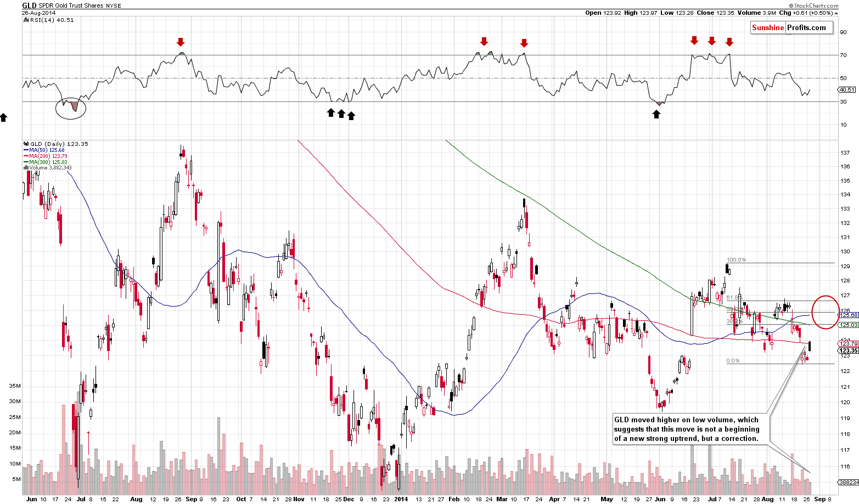
Task: Click the Apr month label on the time axis
Action: (x=555, y=499)
